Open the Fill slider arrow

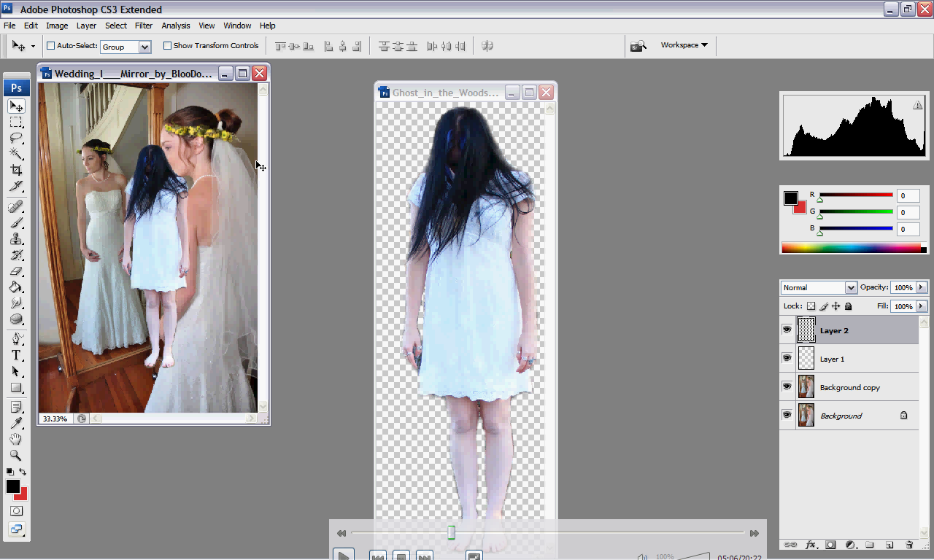click(x=922, y=306)
